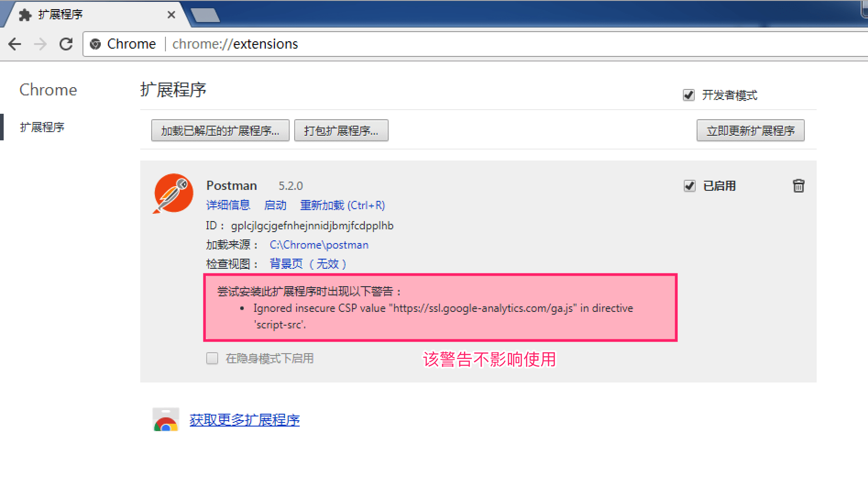Uncheck 已启用 for Postman

pos(689,186)
